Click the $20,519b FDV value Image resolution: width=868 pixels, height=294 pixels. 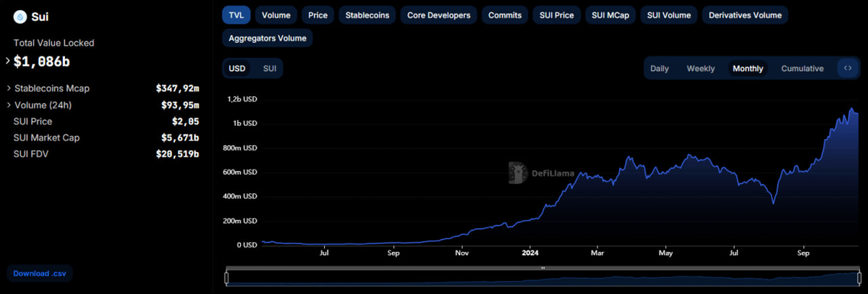click(177, 154)
